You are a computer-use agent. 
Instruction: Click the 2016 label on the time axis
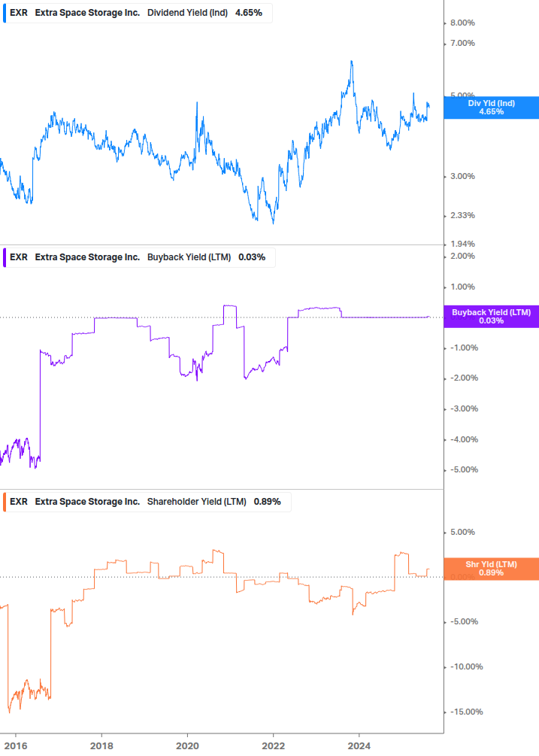(x=16, y=746)
